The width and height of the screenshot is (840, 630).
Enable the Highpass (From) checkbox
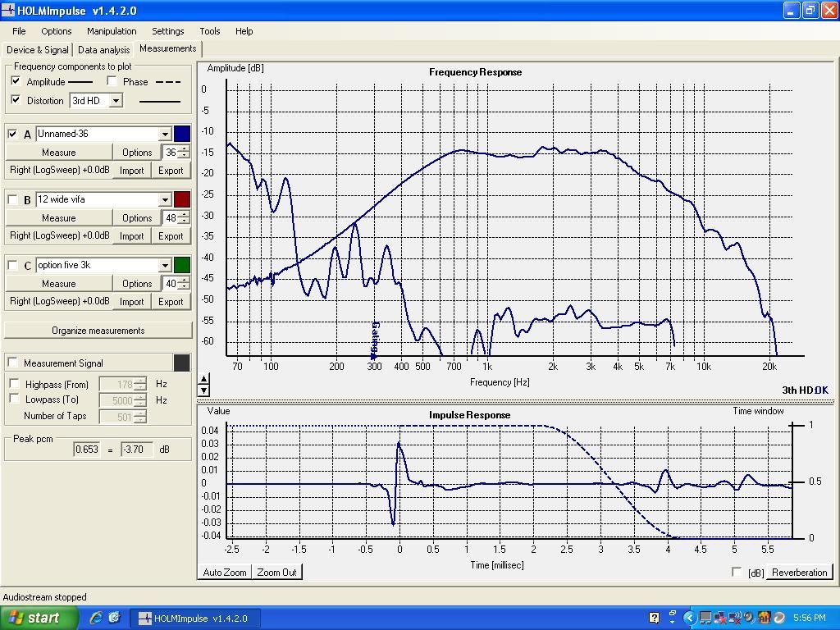[x=15, y=384]
